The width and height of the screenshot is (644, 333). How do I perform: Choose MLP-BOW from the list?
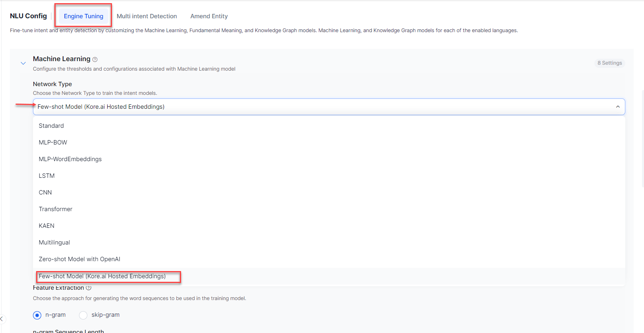click(53, 142)
